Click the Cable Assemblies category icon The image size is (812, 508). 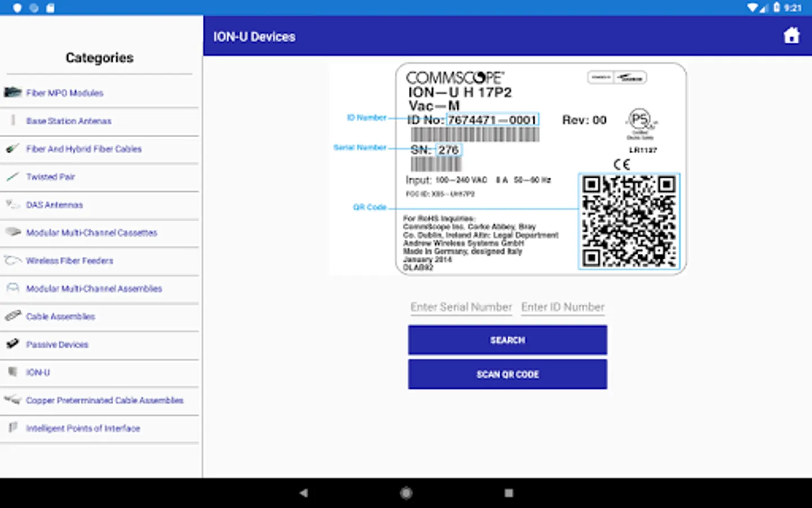(12, 316)
